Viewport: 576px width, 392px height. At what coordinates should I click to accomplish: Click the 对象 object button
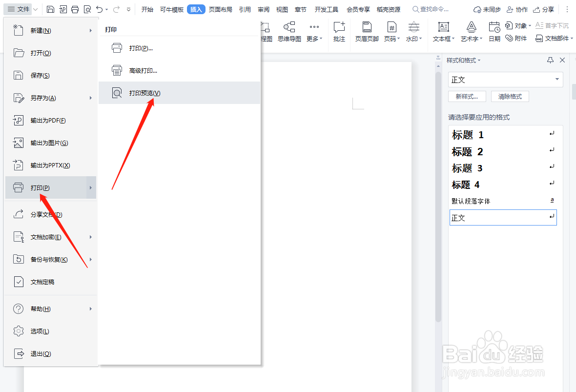(x=518, y=25)
